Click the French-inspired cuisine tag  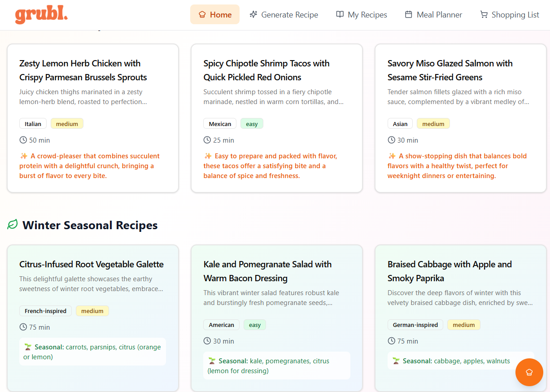click(45, 311)
